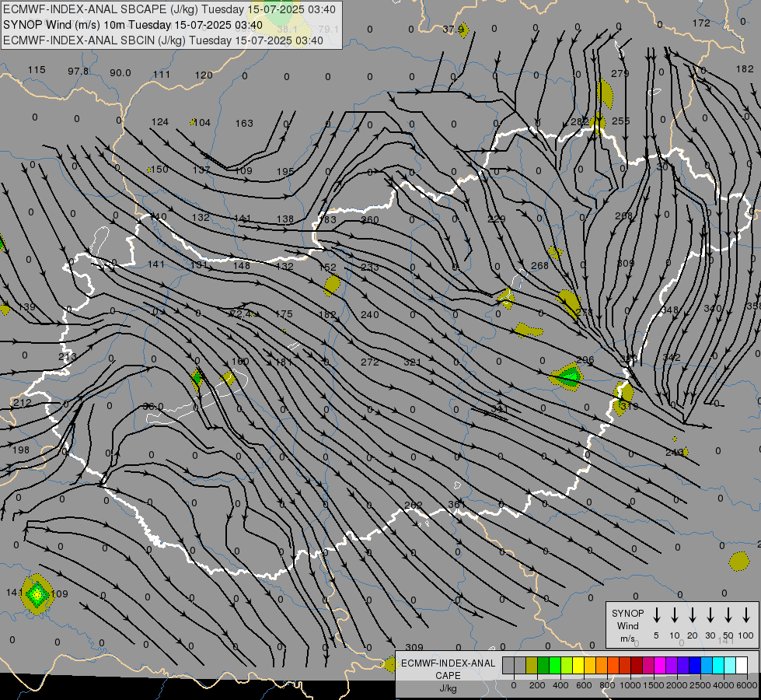Click the 10 m/s wind arrow in legend
This screenshot has width=761, height=700.
[x=674, y=615]
